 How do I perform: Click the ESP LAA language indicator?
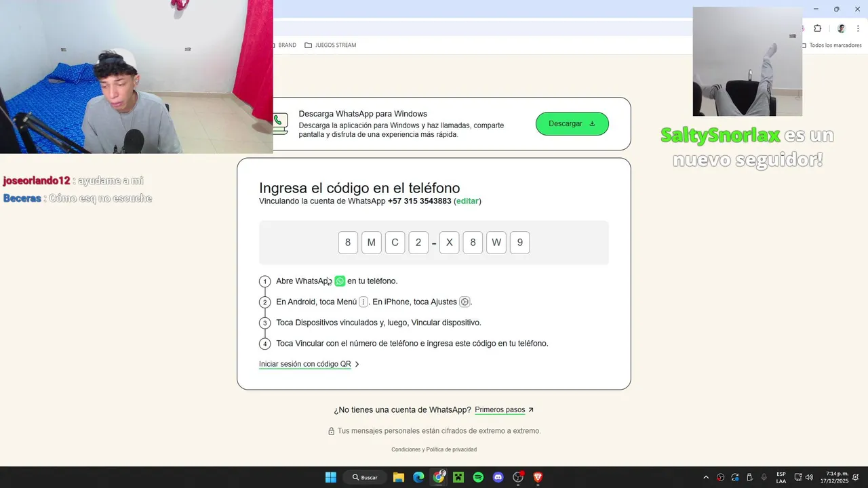[x=781, y=477]
